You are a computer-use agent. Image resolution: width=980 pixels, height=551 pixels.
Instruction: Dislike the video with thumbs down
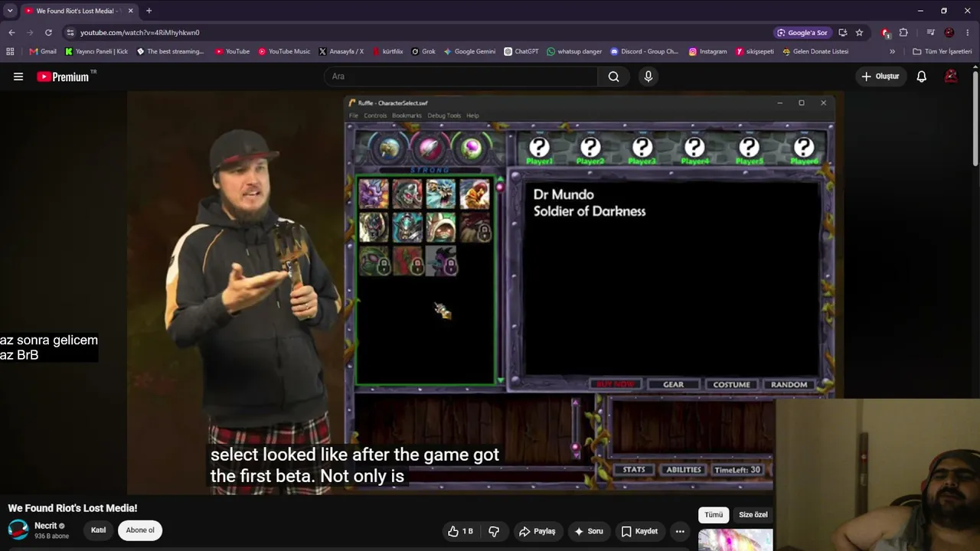[494, 531]
